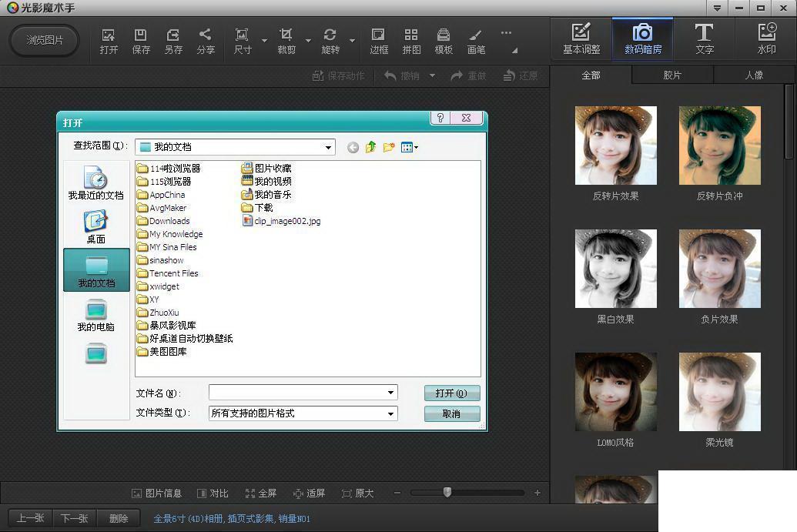Image resolution: width=797 pixels, height=532 pixels.
Task: Click the 浏览图片 browse button
Action: pyautogui.click(x=45, y=40)
